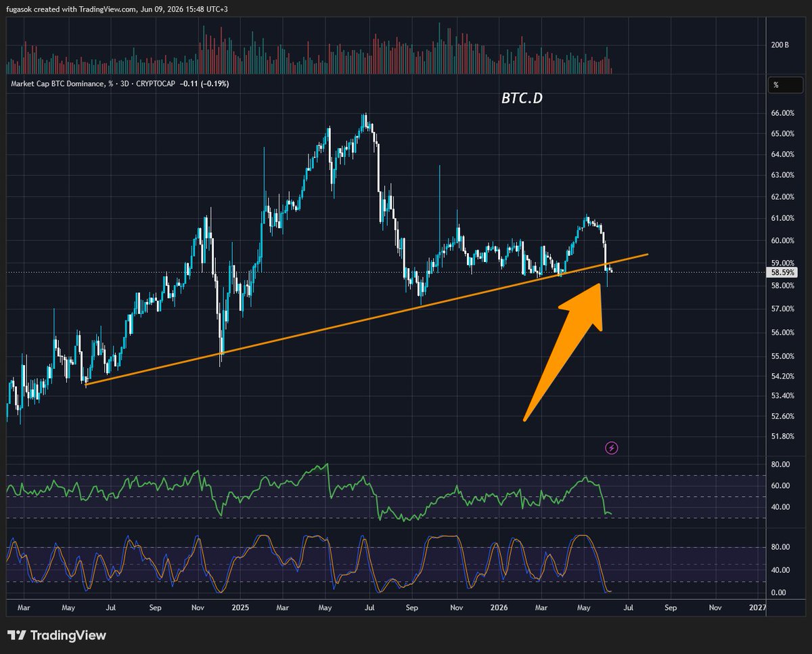Click the 2025 label on time axis
The image size is (812, 654).
[242, 607]
